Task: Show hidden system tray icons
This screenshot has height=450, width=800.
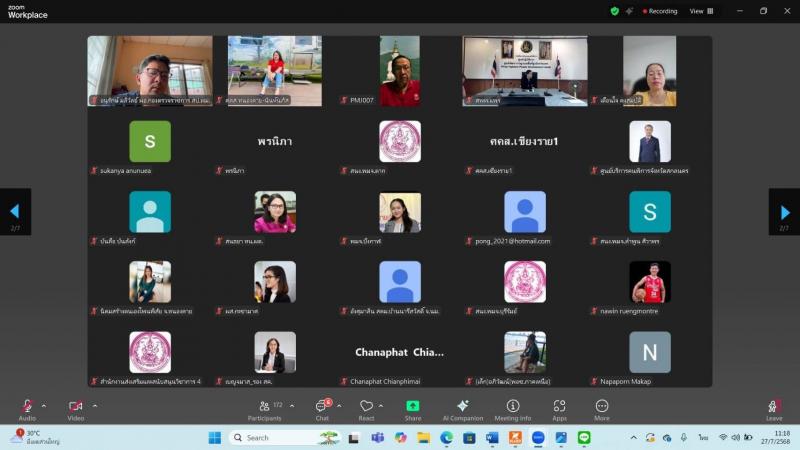Action: (x=633, y=438)
